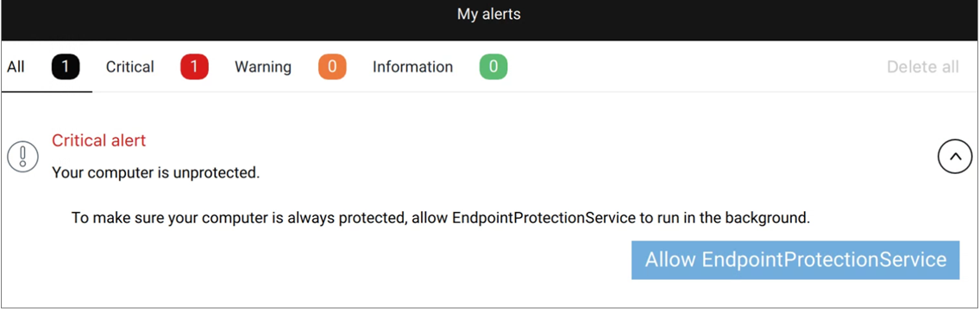Click the red Critical alert heading
The width and height of the screenshot is (980, 311).
pos(98,140)
